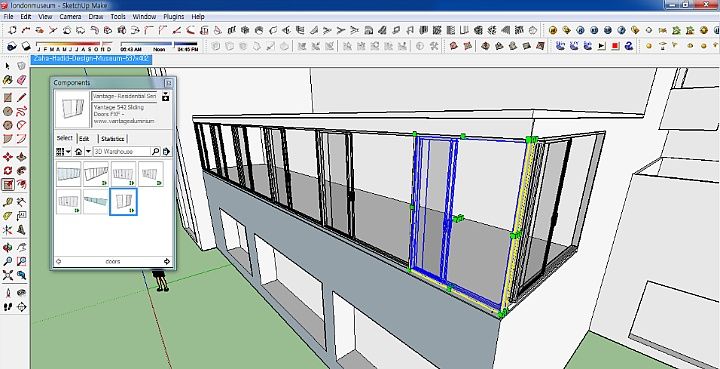Select the Look Around eye tool

(21, 293)
